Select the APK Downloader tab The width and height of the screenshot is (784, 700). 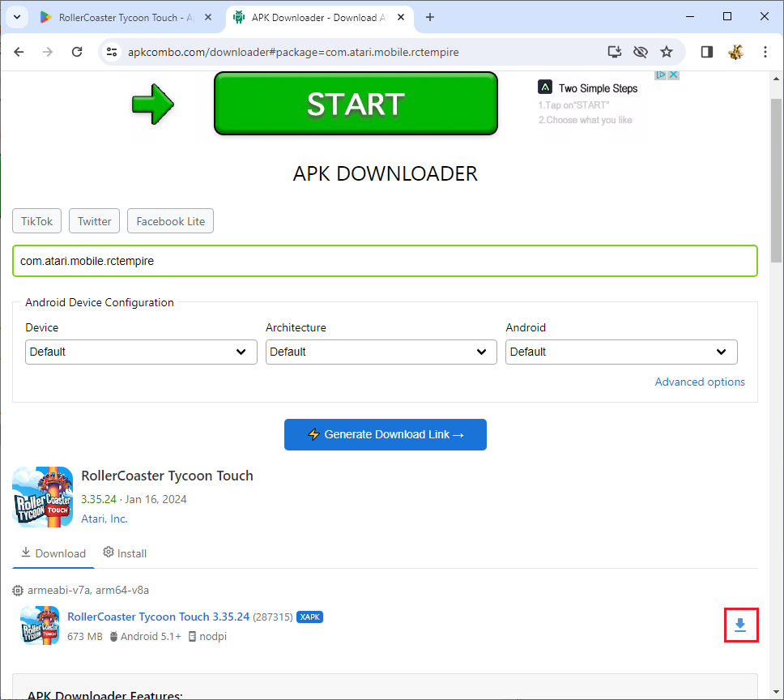pos(318,18)
